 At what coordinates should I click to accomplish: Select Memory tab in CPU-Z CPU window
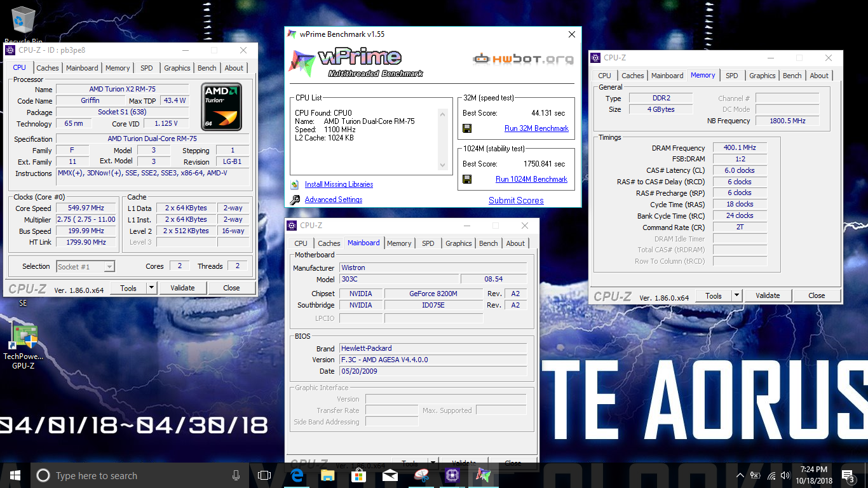(118, 68)
